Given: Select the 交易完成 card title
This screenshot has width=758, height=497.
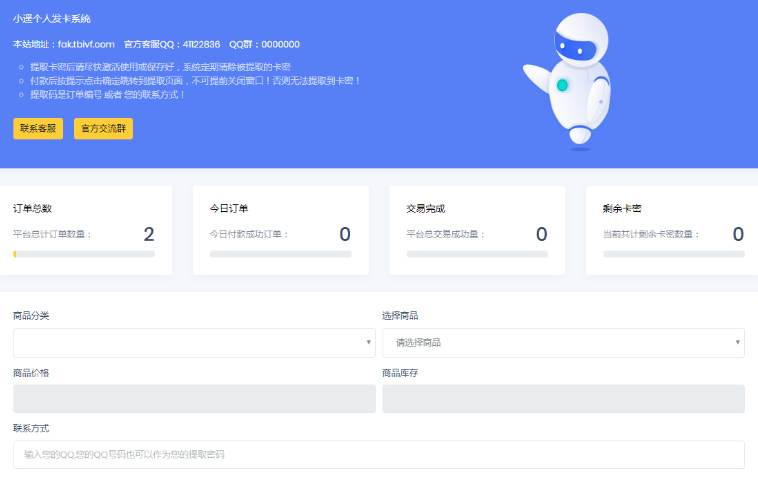Looking at the screenshot, I should click(425, 209).
